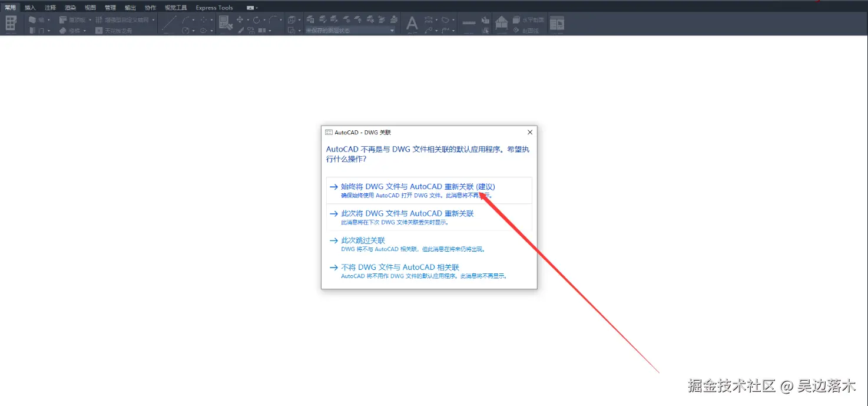Expand the Circle tool dropdown arrow
The width and height of the screenshot is (868, 406).
[193, 31]
